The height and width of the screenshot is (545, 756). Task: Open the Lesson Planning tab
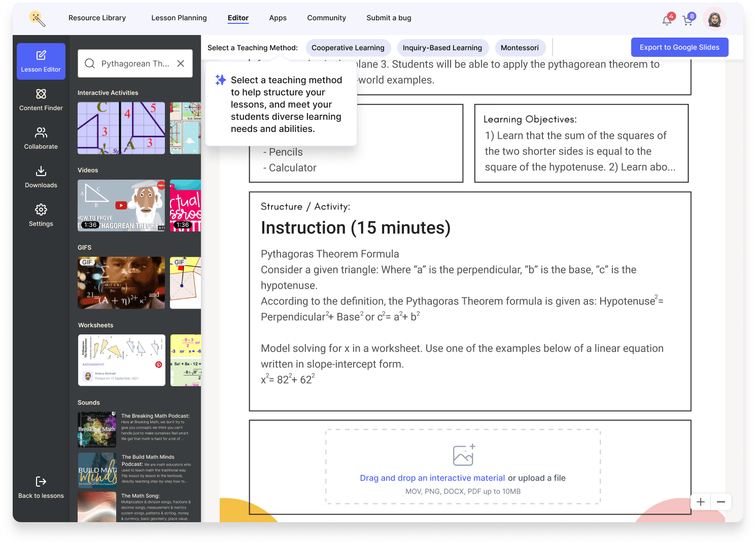(179, 18)
